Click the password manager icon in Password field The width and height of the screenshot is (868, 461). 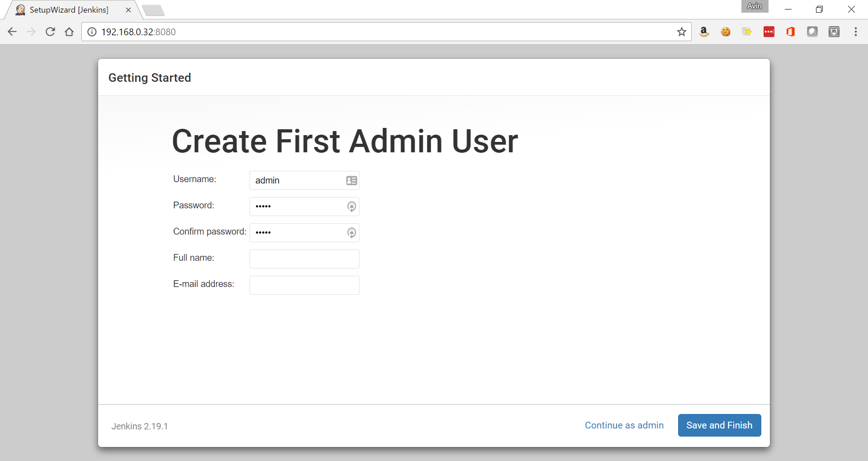[x=352, y=207]
